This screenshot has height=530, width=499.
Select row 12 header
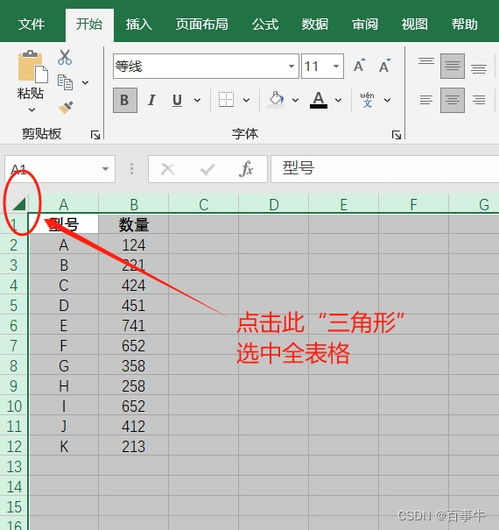pos(14,446)
